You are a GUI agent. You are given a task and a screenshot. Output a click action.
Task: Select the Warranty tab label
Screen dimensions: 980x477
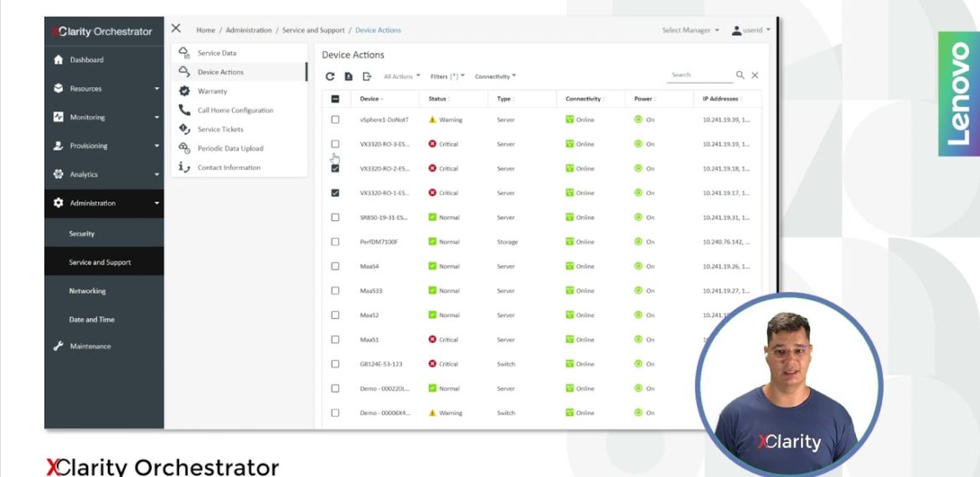(x=213, y=91)
